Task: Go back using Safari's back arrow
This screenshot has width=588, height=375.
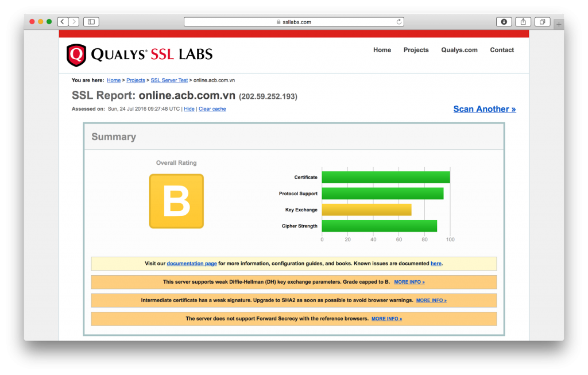Action: [63, 22]
